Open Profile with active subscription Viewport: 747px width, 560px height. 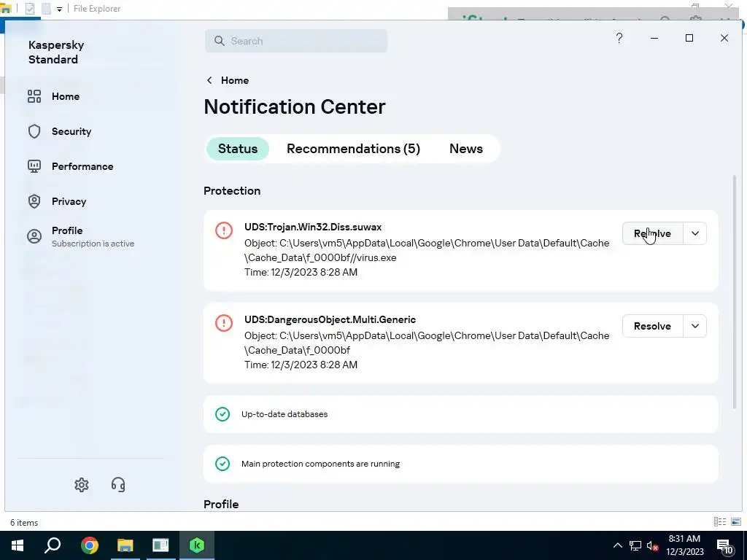81,236
